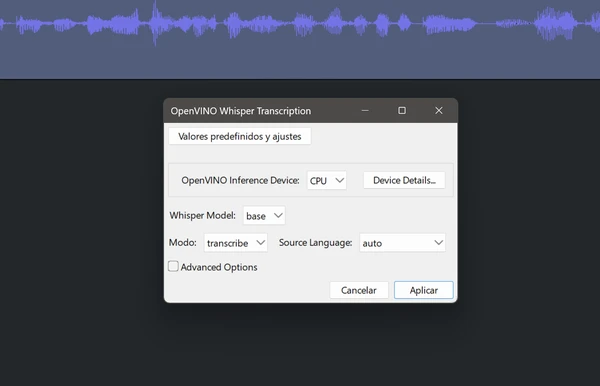
Task: Click the audio waveform in the track
Action: click(x=300, y=24)
